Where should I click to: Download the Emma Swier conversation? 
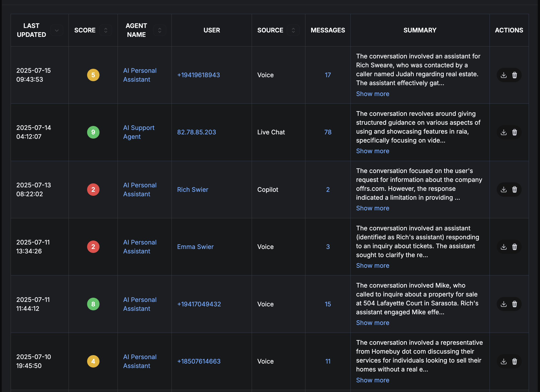coord(504,247)
